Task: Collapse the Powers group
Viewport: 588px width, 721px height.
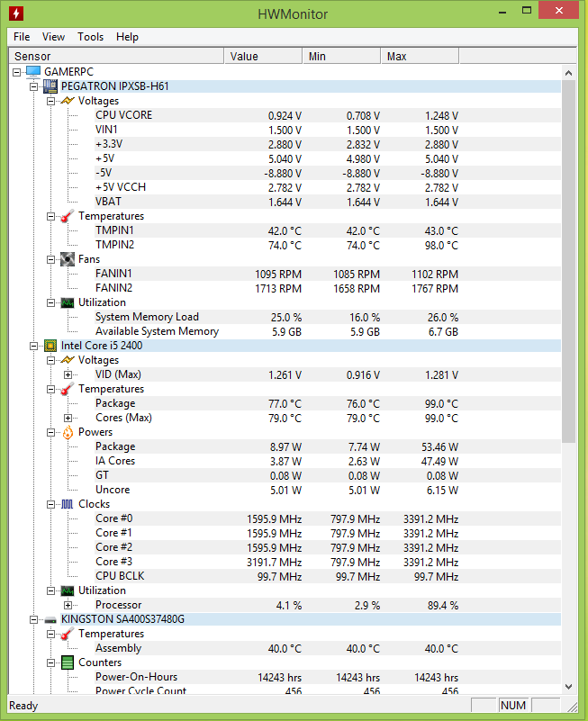Action: pos(50,432)
